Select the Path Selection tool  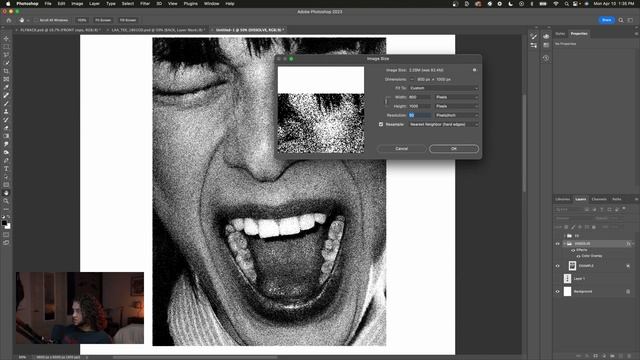point(6,177)
